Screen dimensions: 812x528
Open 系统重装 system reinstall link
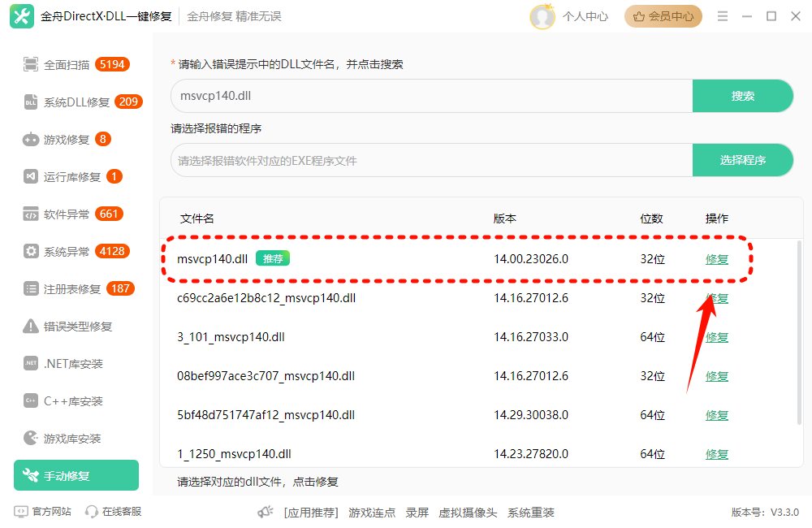531,513
